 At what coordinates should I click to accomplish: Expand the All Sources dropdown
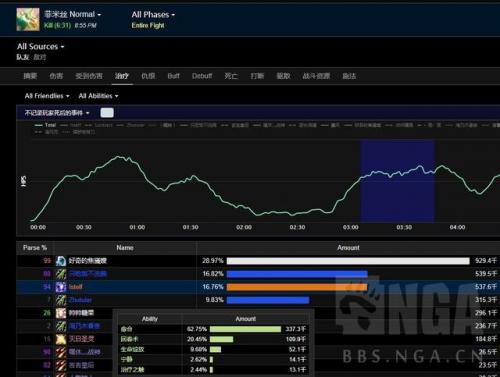pyautogui.click(x=40, y=46)
